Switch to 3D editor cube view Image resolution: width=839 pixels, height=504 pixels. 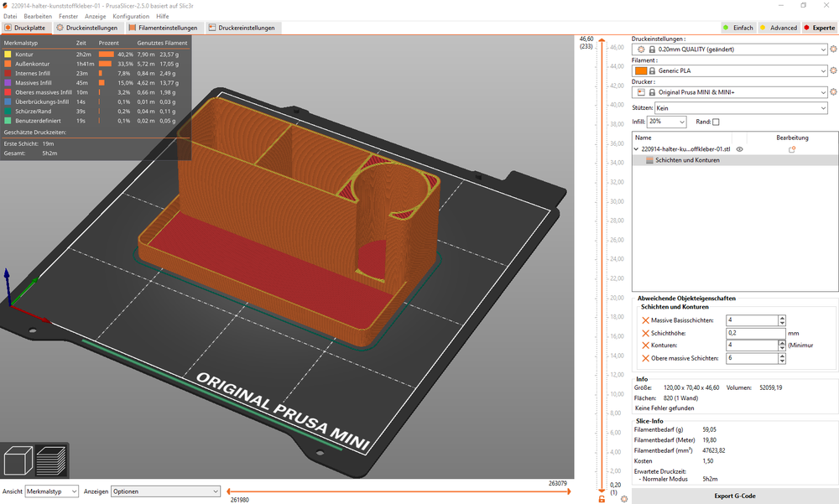(18, 460)
